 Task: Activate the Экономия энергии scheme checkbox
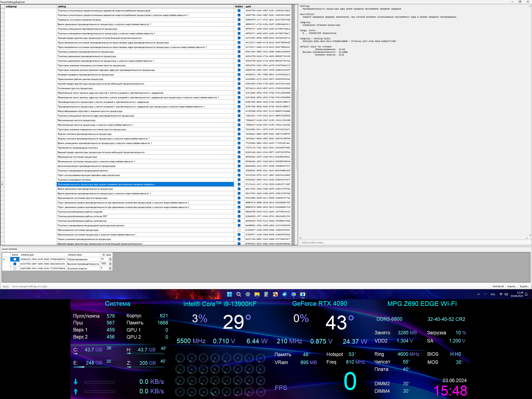click(15, 268)
